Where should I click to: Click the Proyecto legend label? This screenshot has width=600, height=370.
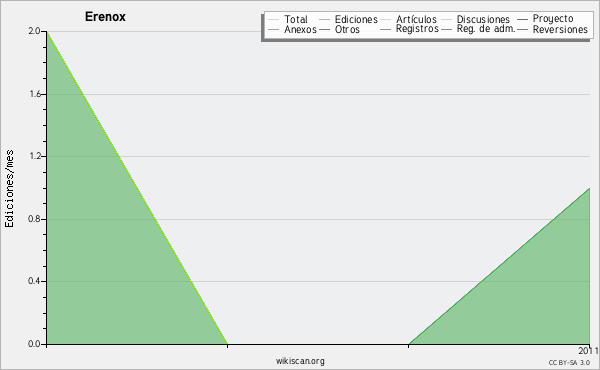[553, 19]
